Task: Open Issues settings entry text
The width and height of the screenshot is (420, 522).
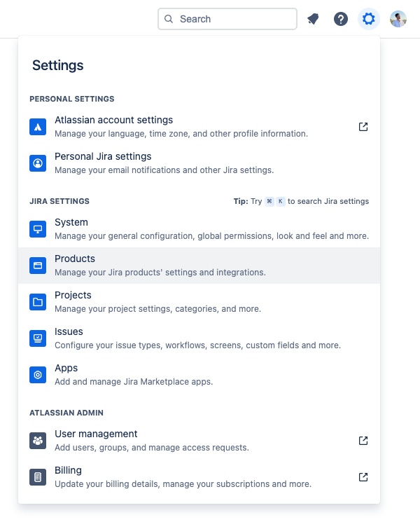Action: pos(69,332)
